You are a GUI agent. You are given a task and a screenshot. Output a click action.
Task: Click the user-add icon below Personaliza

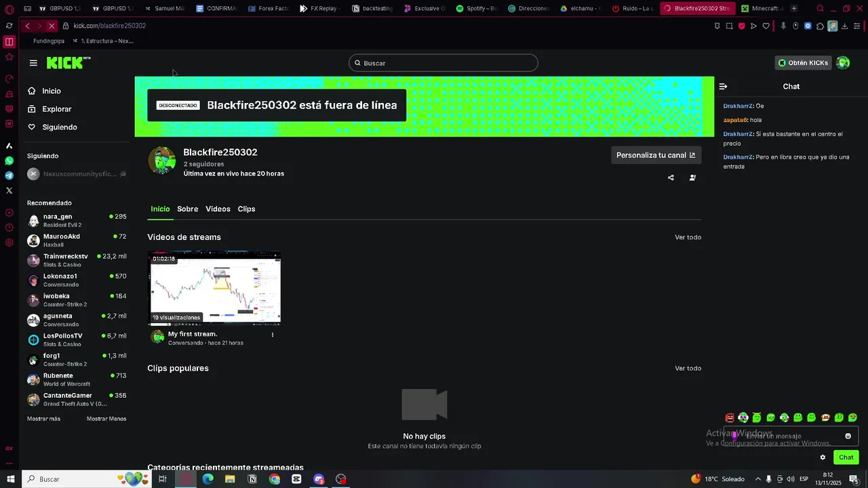click(692, 178)
